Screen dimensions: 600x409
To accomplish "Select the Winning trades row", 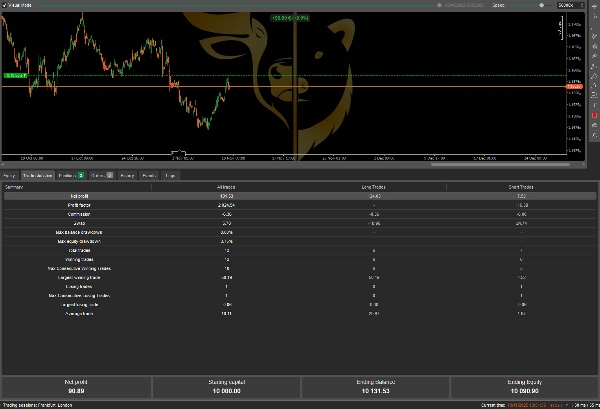I will (x=300, y=259).
